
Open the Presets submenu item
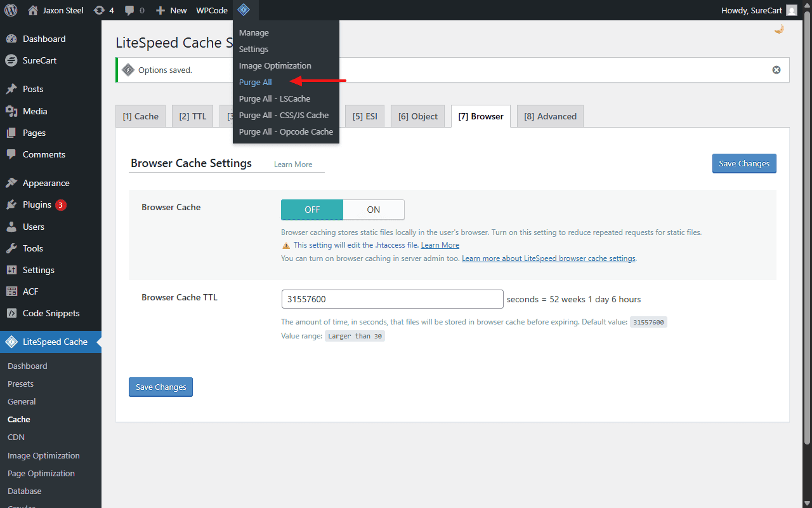point(20,384)
